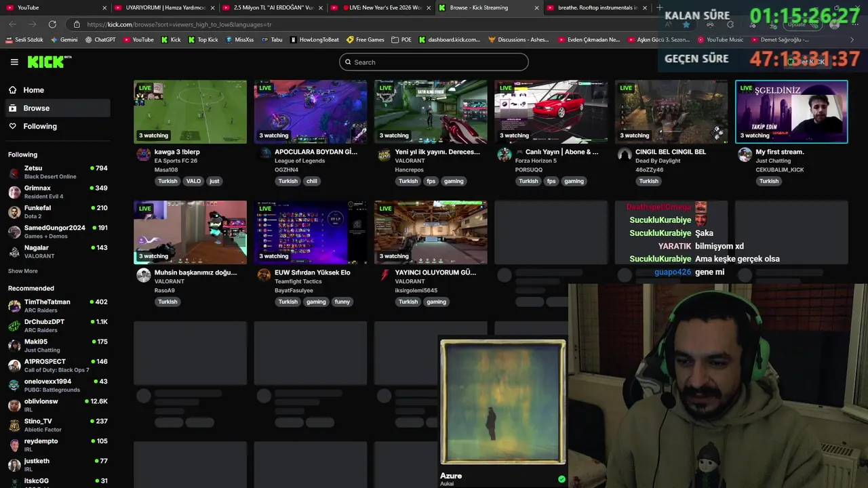The height and width of the screenshot is (488, 868).
Task: Go back with the browser back arrow
Action: pos(12,24)
